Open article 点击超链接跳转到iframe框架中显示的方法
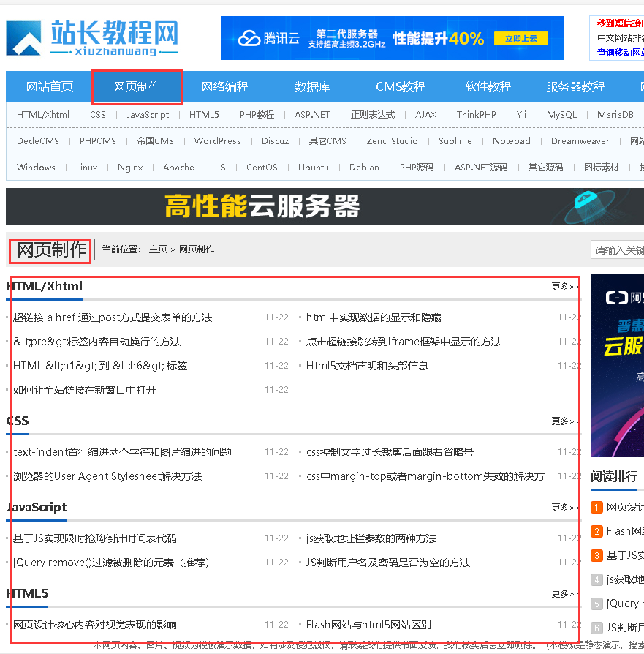Screen dimensions: 644x654 [x=404, y=342]
